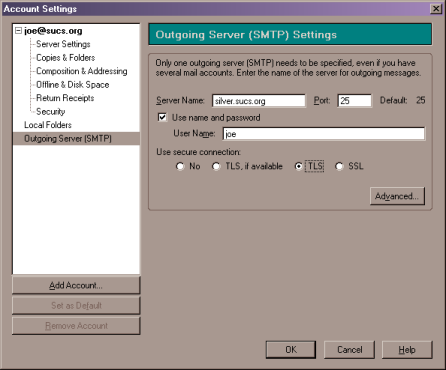Open Copies & Folders settings
The height and width of the screenshot is (370, 446).
point(65,58)
